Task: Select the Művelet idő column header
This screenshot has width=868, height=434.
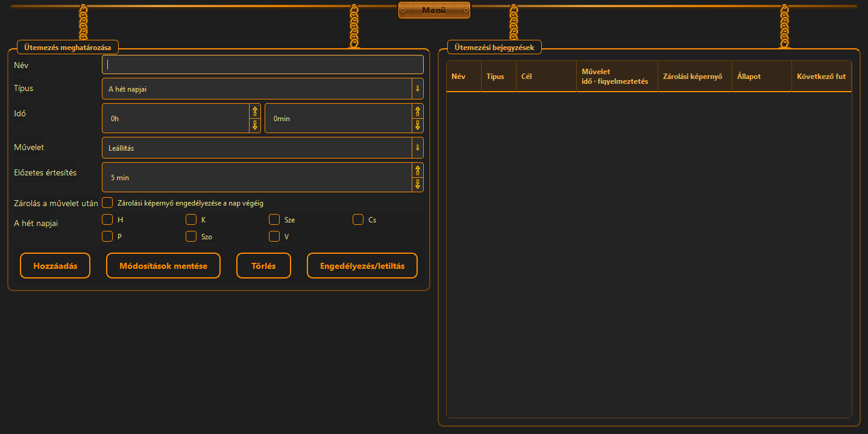Action: coord(617,77)
